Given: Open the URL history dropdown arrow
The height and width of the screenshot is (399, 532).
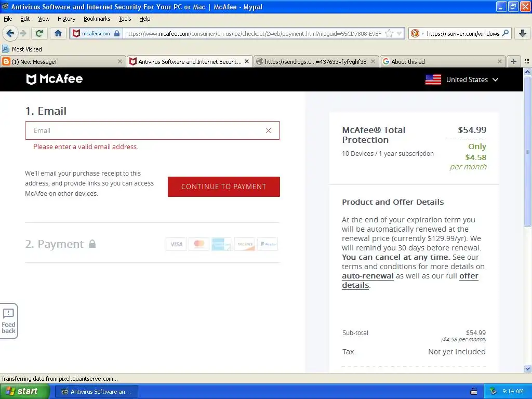Looking at the screenshot, I should pyautogui.click(x=400, y=33).
